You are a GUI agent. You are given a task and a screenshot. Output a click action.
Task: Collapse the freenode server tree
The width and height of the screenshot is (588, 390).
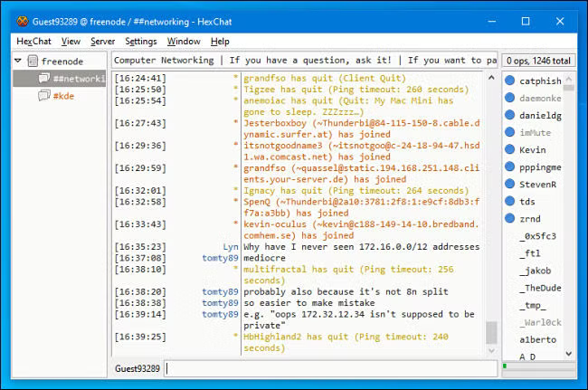[17, 61]
